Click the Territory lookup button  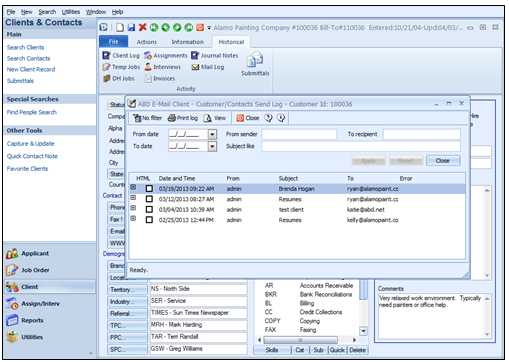click(127, 289)
